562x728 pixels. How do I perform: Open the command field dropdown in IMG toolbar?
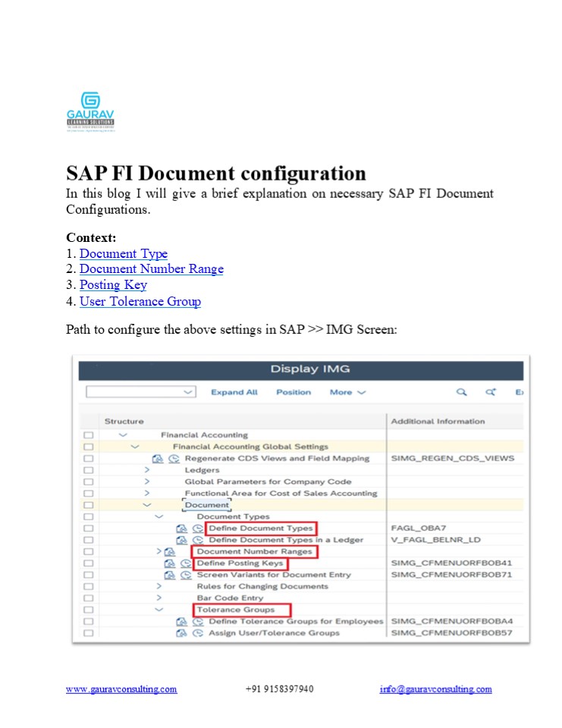[x=187, y=392]
